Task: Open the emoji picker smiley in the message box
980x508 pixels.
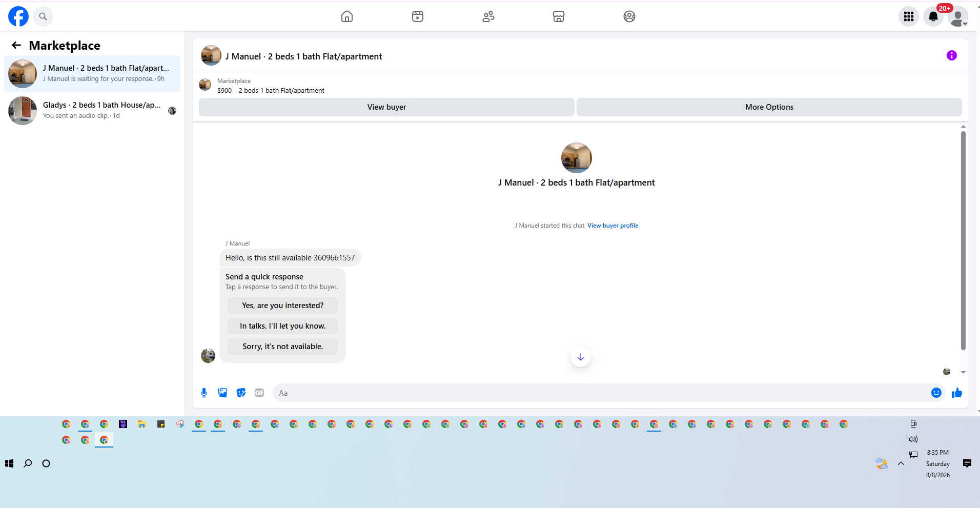Action: [936, 393]
